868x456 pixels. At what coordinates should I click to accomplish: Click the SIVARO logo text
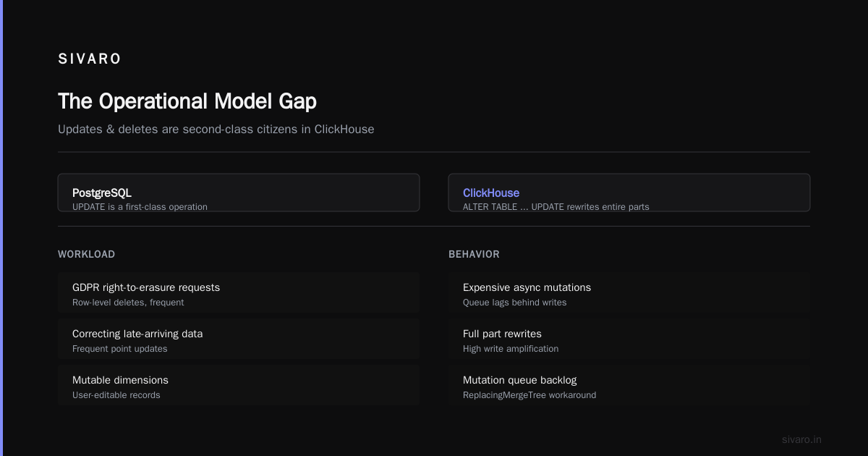click(90, 59)
